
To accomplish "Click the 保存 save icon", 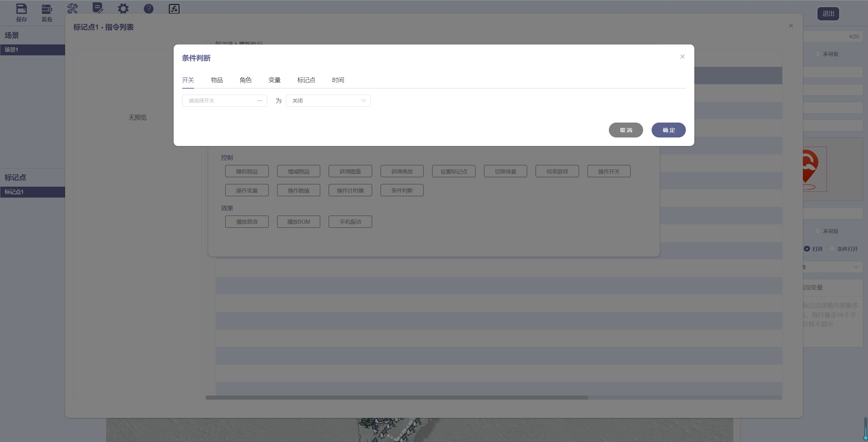I will pyautogui.click(x=21, y=9).
